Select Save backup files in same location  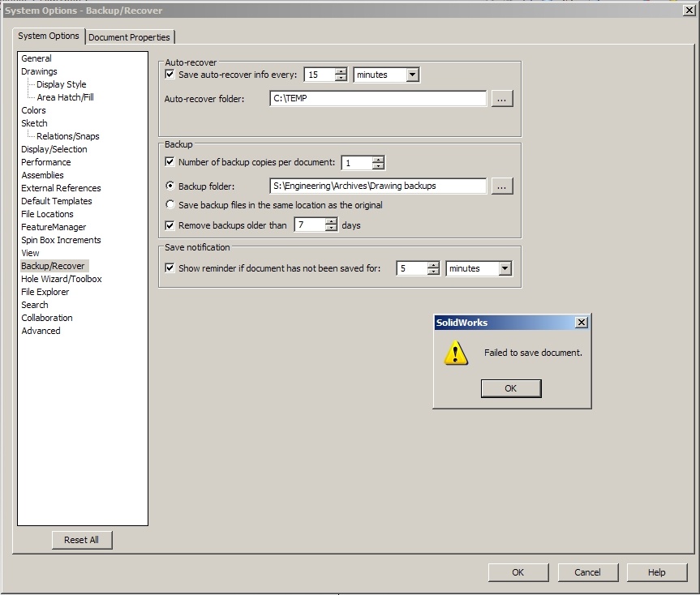tap(170, 204)
